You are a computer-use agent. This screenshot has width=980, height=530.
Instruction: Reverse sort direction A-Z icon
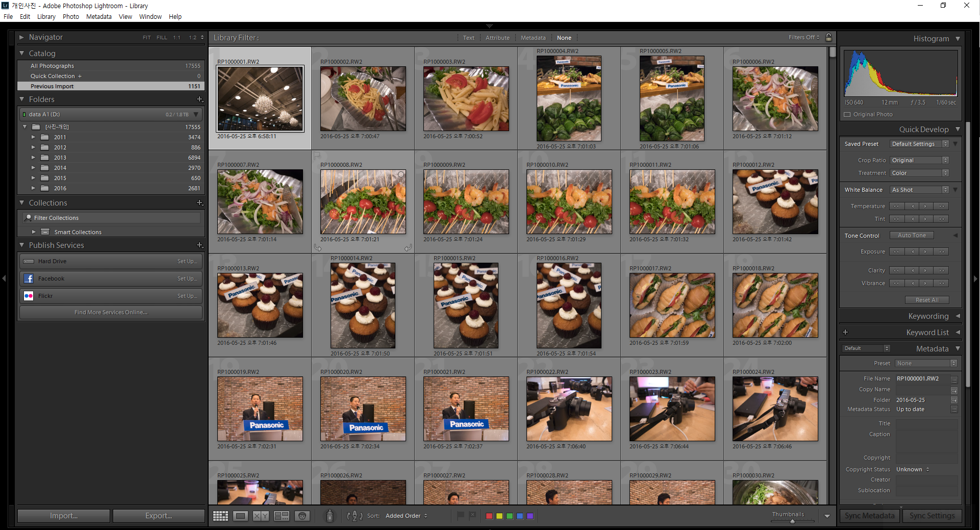(355, 516)
